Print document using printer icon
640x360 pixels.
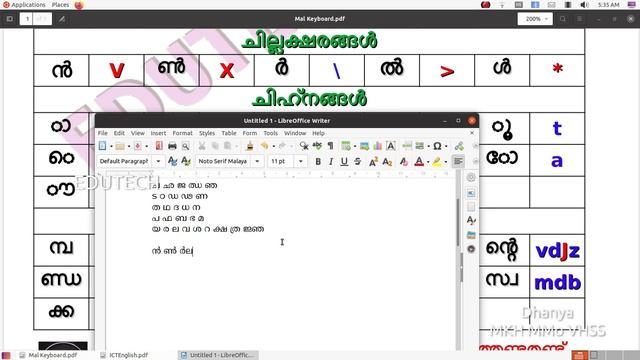172,146
